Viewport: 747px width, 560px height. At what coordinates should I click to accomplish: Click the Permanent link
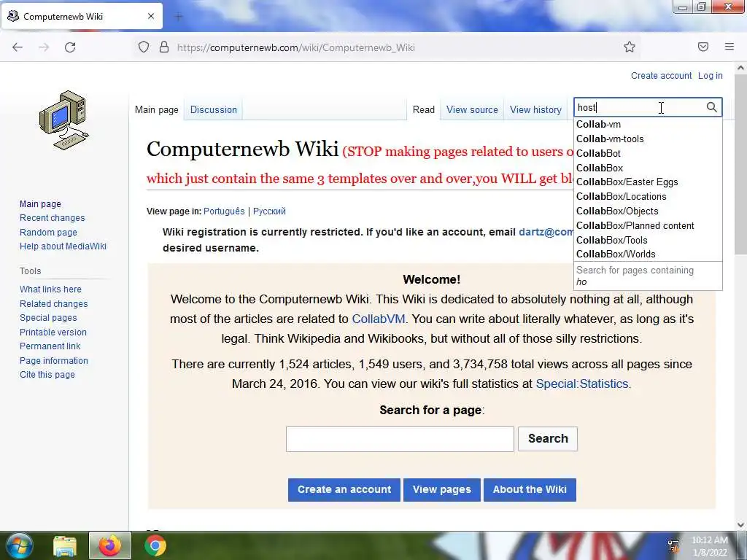click(x=50, y=346)
